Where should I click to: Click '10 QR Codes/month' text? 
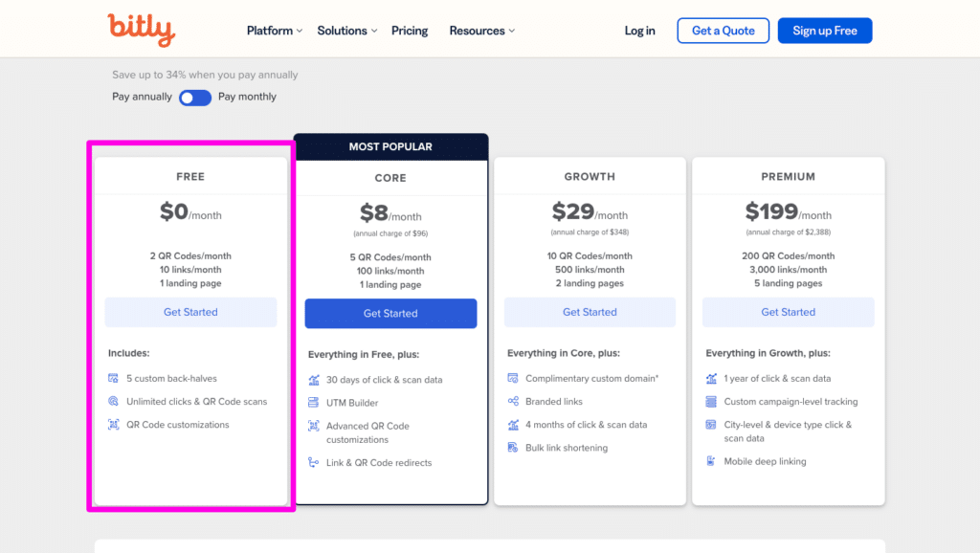[590, 256]
